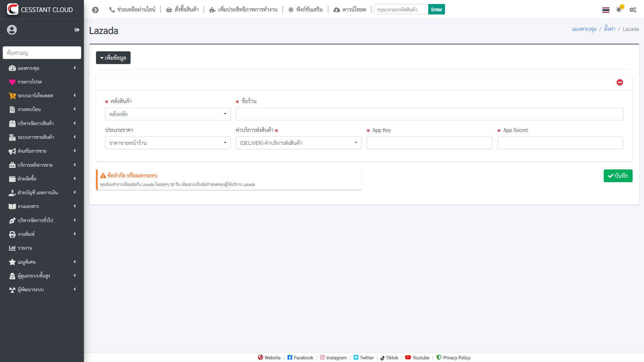Click the product code input field
This screenshot has height=362, width=644.
401,9
